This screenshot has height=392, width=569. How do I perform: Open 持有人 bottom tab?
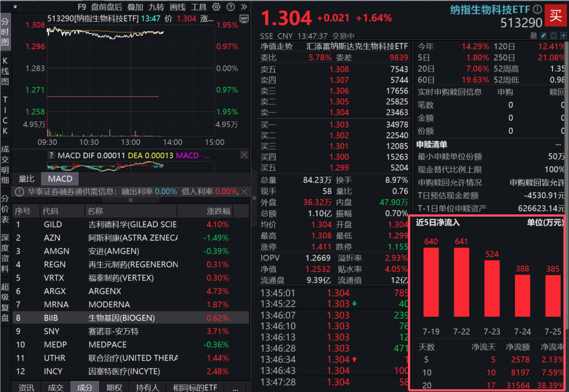coord(147,388)
